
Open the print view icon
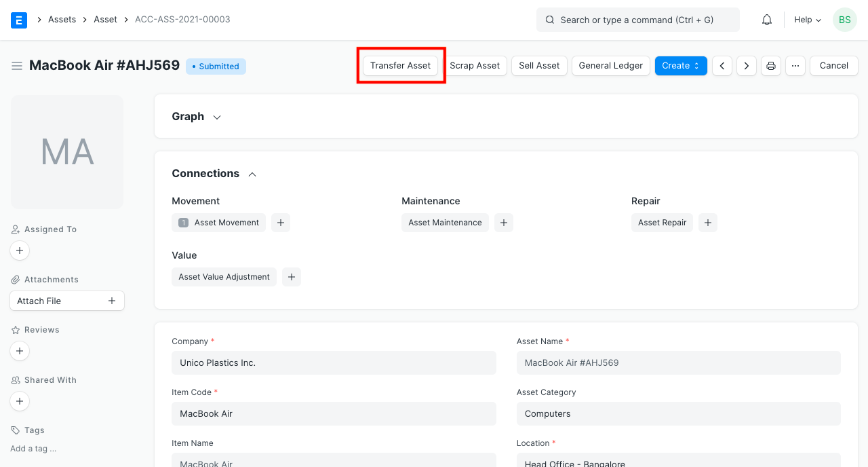click(770, 65)
